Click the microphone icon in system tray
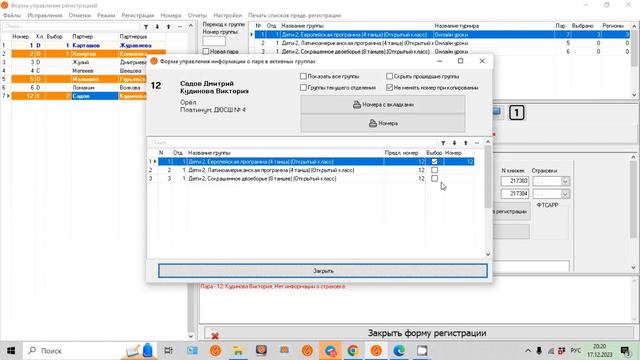The width and height of the screenshot is (640, 360). (x=539, y=351)
